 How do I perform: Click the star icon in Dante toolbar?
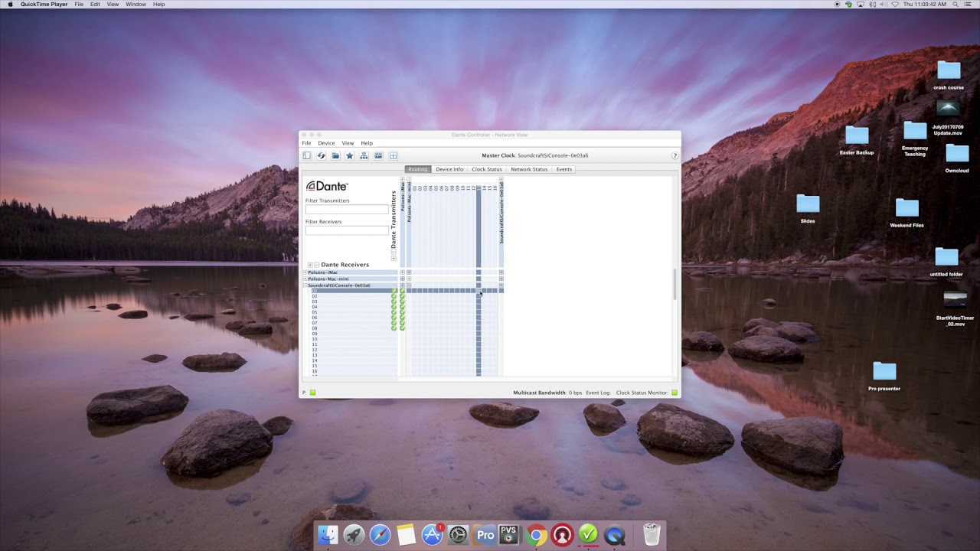[350, 155]
